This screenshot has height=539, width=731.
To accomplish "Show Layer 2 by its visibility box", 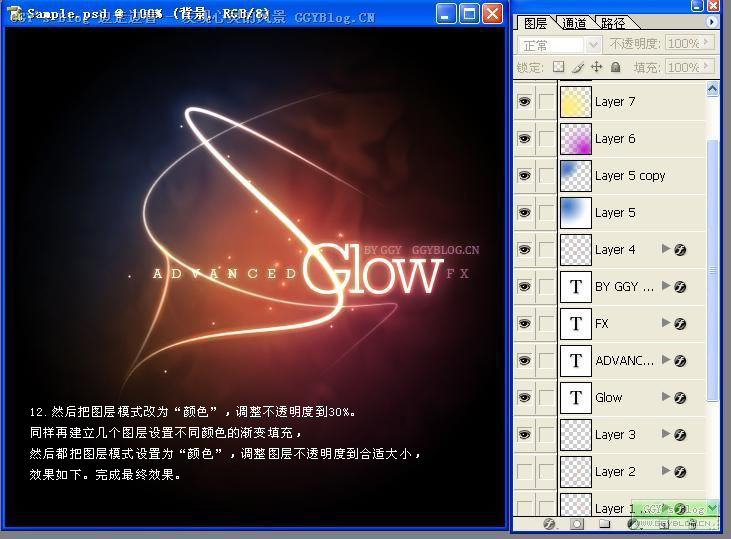I will pyautogui.click(x=524, y=472).
